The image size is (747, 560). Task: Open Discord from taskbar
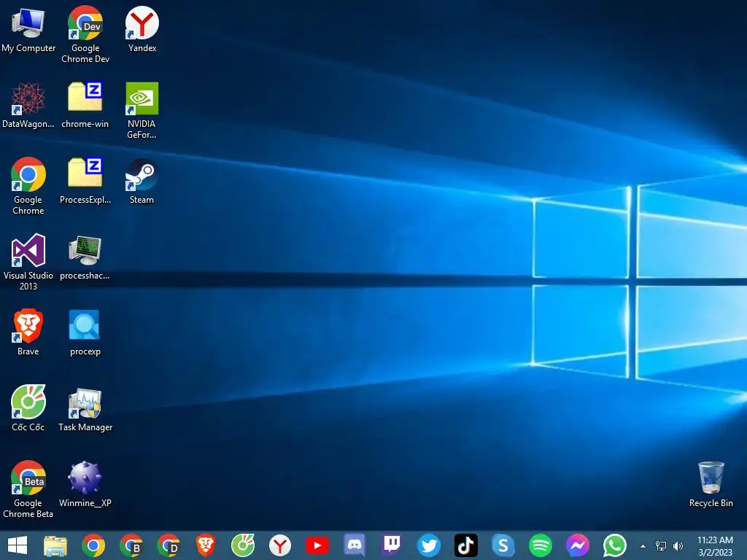355,545
